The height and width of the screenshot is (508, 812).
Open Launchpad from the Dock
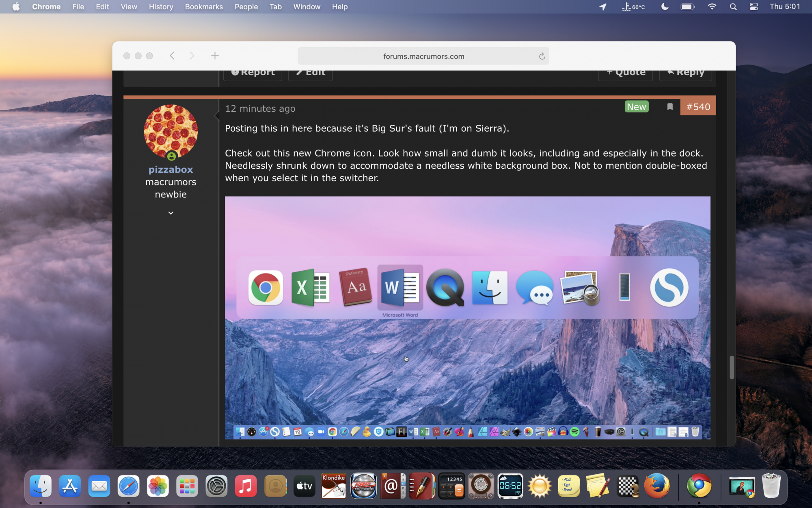187,486
